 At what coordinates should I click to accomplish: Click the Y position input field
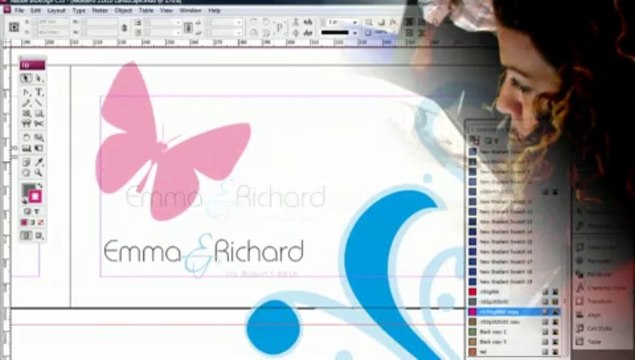point(53,32)
